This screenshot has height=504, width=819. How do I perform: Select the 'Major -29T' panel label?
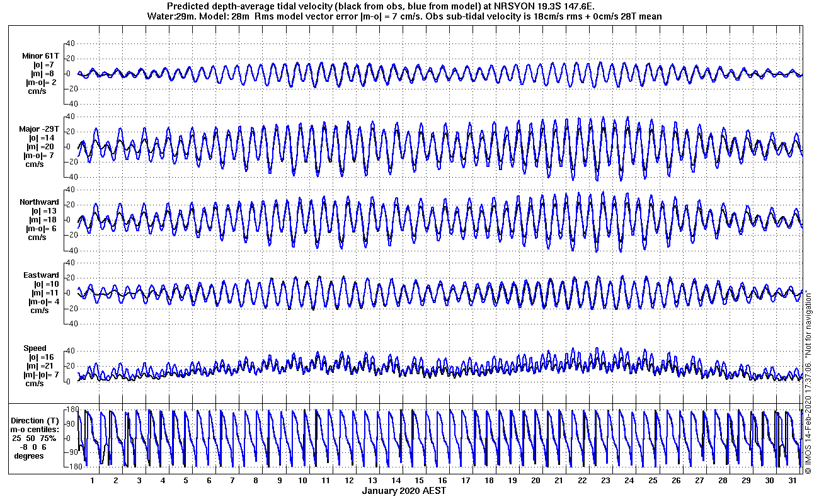coord(39,129)
